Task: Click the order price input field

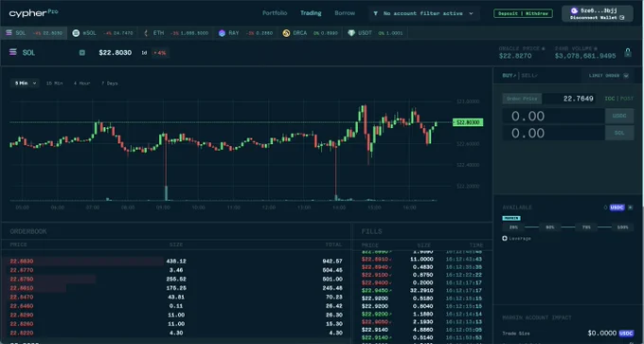Action: (569, 99)
